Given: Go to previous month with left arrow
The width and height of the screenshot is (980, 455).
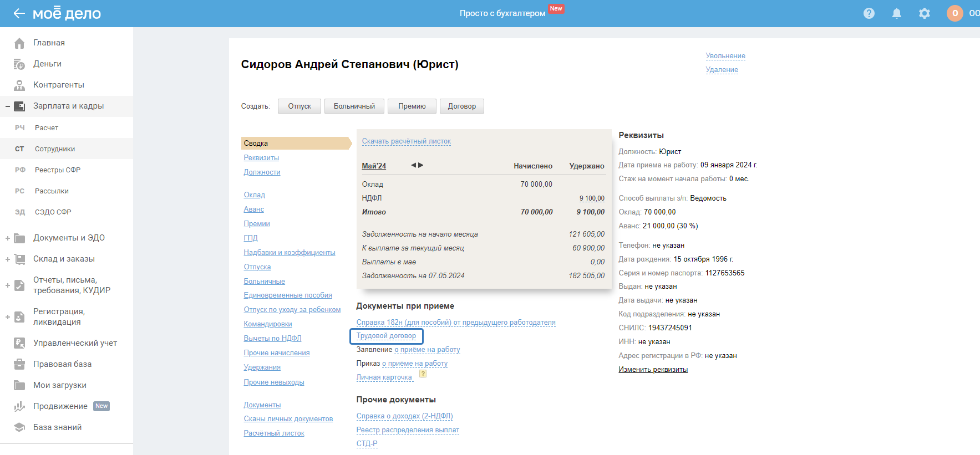Looking at the screenshot, I should (413, 165).
